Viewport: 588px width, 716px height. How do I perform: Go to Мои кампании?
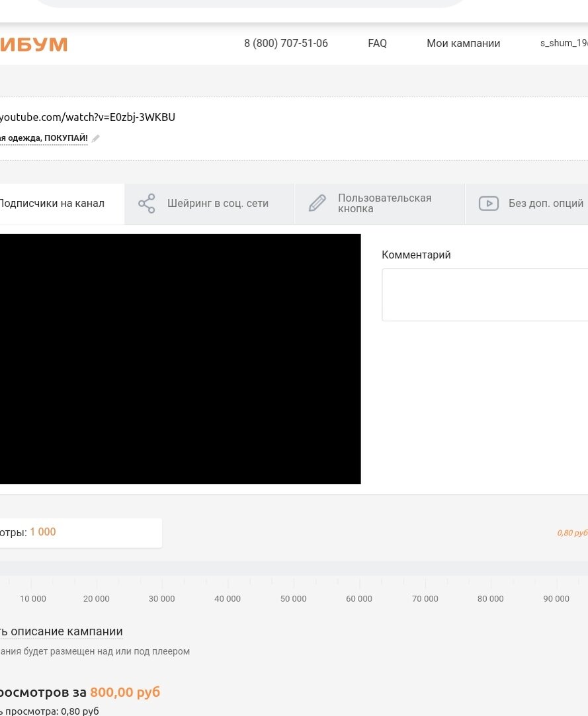(463, 44)
